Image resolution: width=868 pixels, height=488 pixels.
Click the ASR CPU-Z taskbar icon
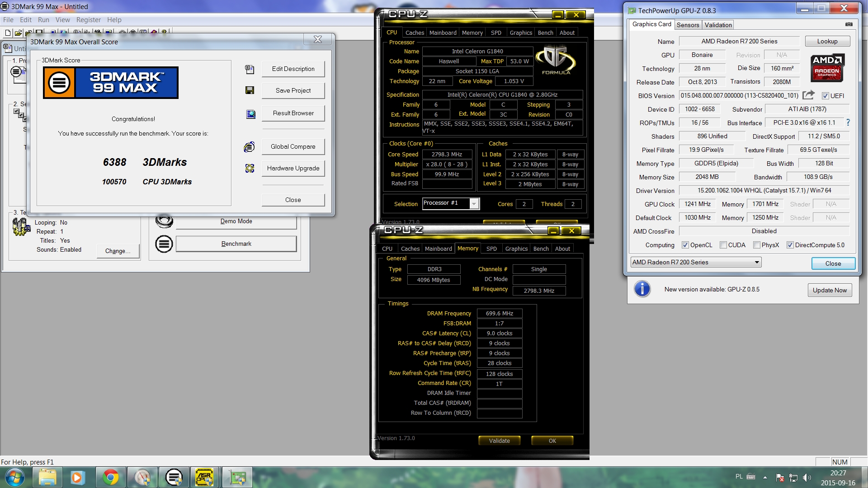point(204,477)
